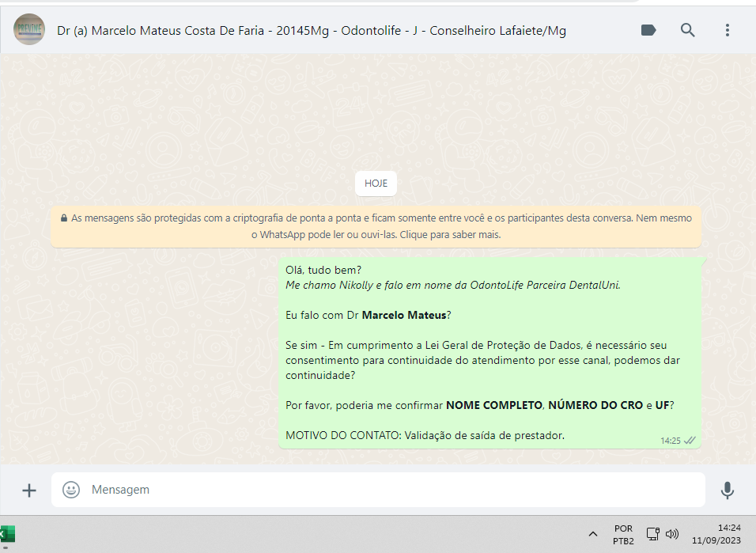Screen dimensions: 756x553
Task: Open the network status tray icon
Action: [x=653, y=534]
